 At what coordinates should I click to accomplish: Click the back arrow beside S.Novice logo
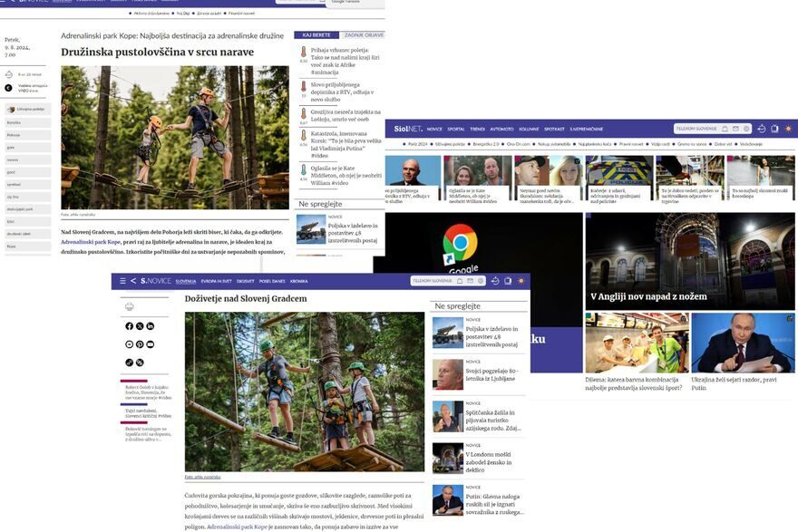(133, 281)
